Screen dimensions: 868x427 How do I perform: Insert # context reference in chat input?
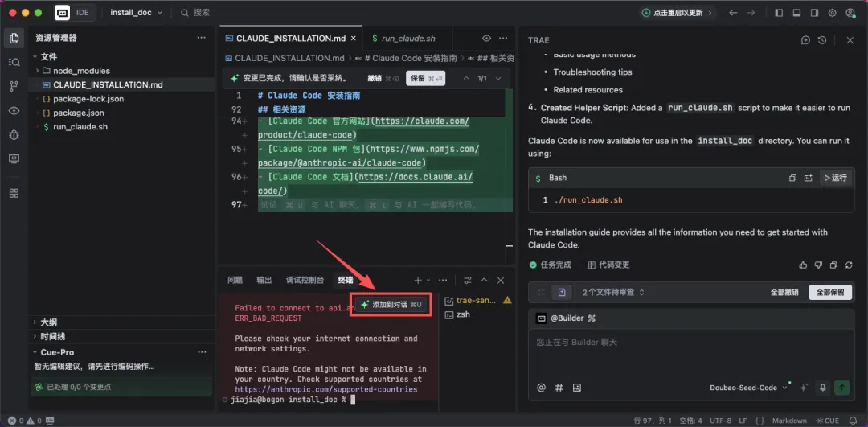(559, 388)
